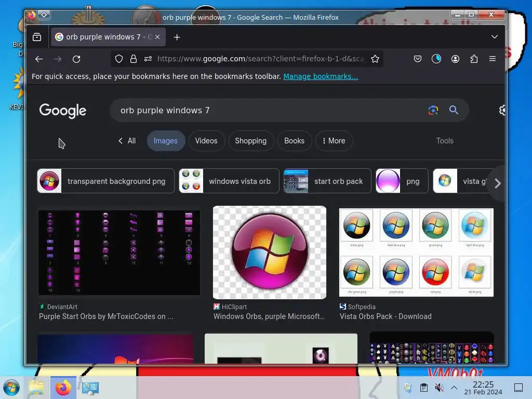Click the Firefox window menu icon in titlebar
Image resolution: width=532 pixels, height=399 pixels.
[x=32, y=15]
